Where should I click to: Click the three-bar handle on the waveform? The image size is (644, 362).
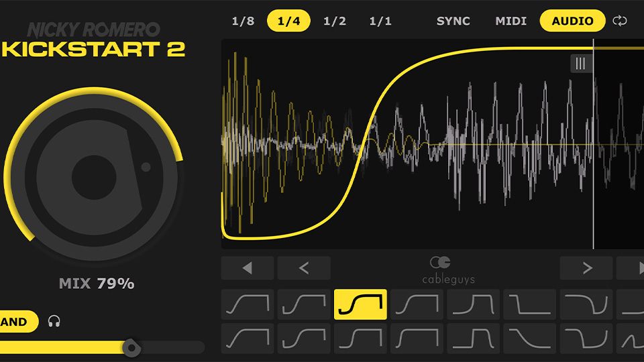580,64
